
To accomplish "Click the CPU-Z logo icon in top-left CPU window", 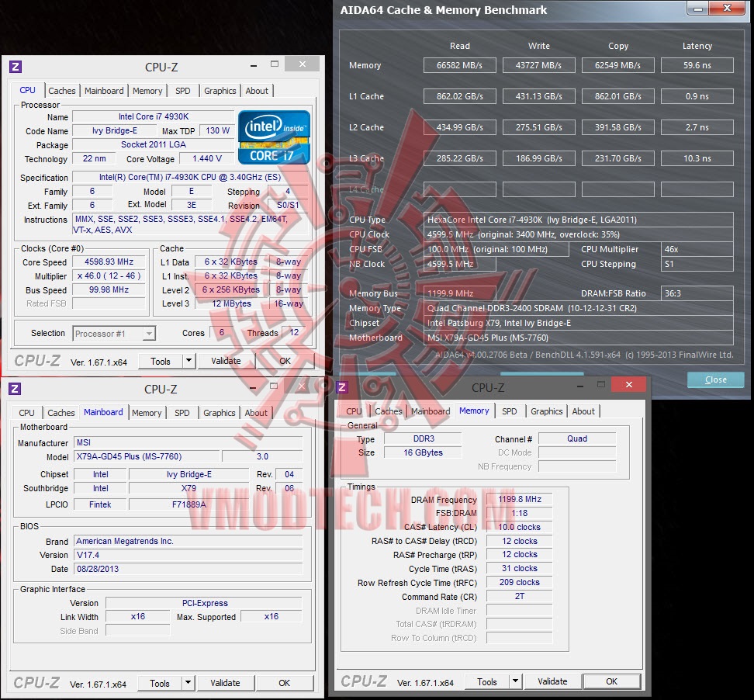I will coord(16,67).
